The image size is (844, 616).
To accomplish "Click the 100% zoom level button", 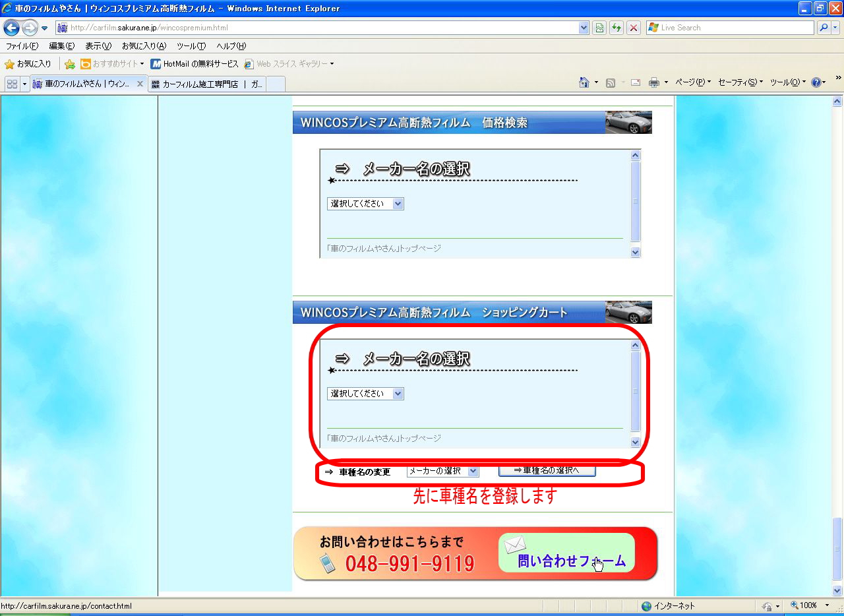I will point(804,605).
